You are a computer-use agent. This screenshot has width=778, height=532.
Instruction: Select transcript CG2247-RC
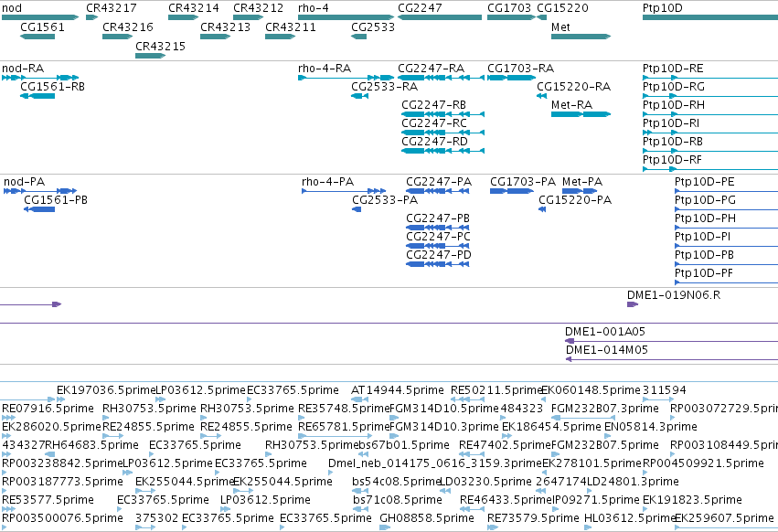[442, 133]
